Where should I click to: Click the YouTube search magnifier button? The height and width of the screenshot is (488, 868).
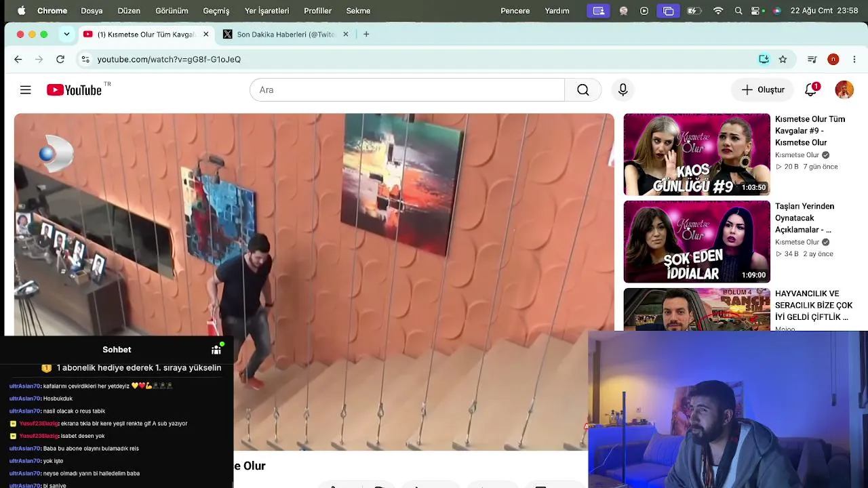(583, 90)
